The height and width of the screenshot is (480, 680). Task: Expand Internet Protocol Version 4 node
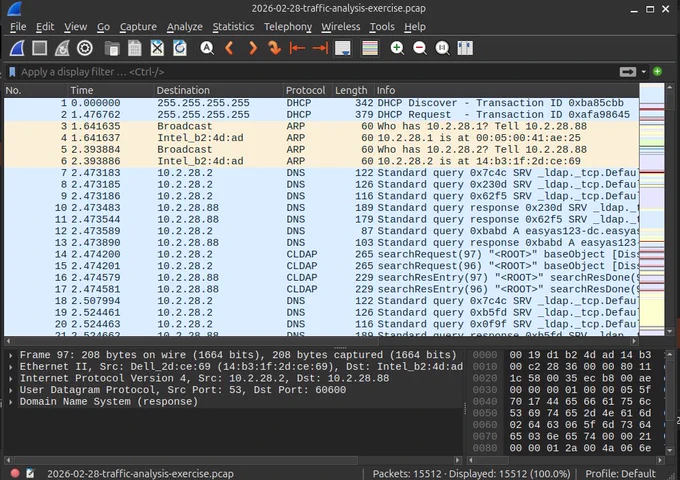point(10,379)
